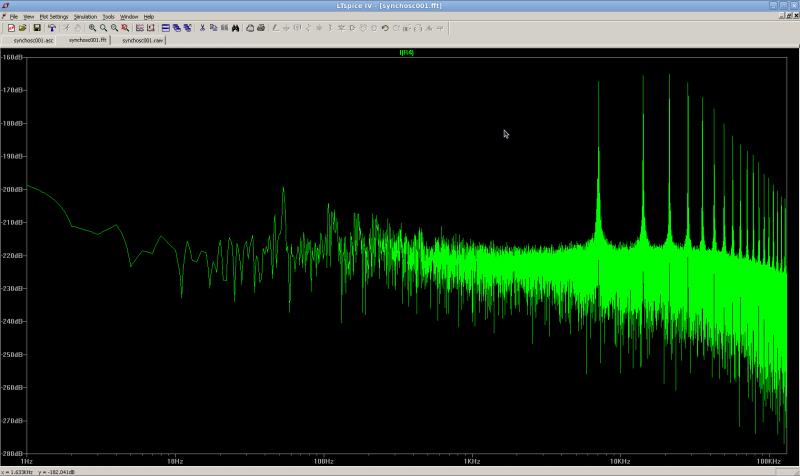Open the File menu

coord(14,17)
